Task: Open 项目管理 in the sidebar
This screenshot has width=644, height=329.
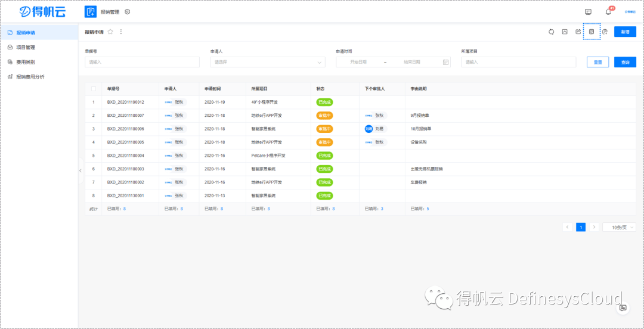Action: (26, 47)
